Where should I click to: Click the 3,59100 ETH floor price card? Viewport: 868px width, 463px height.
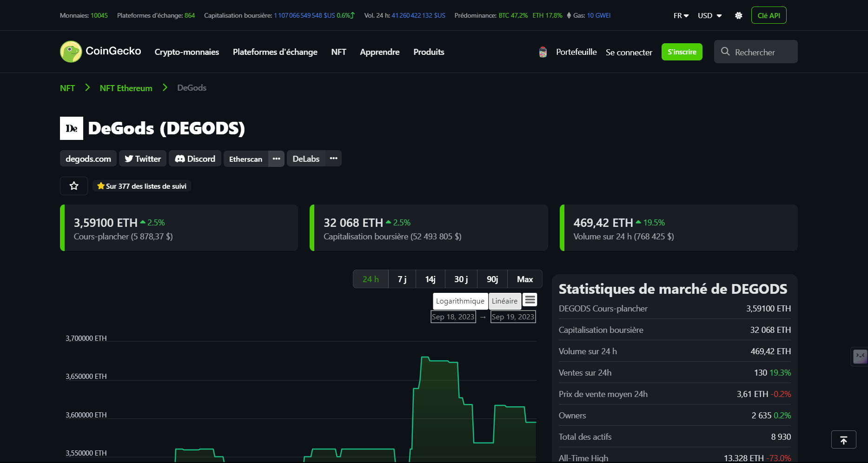click(x=179, y=228)
